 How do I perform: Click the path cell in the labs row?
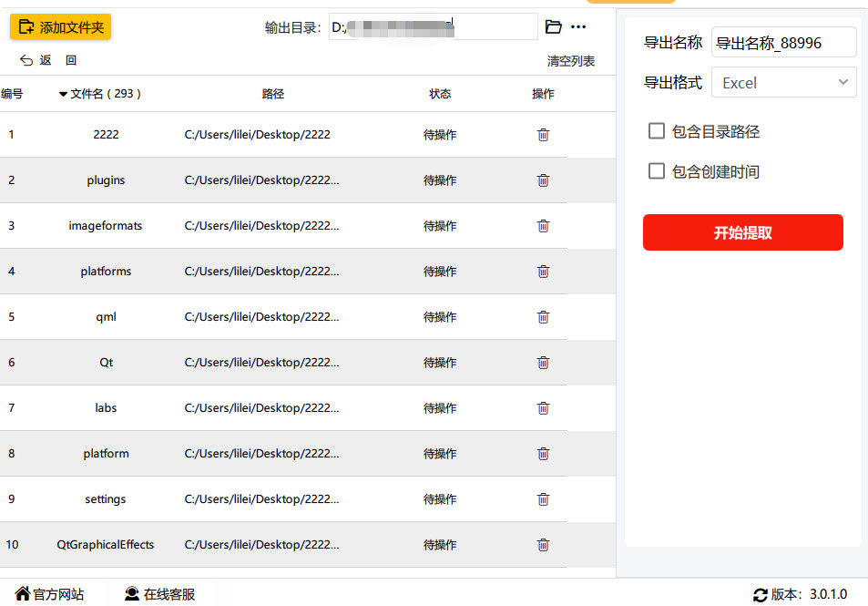[x=261, y=407]
